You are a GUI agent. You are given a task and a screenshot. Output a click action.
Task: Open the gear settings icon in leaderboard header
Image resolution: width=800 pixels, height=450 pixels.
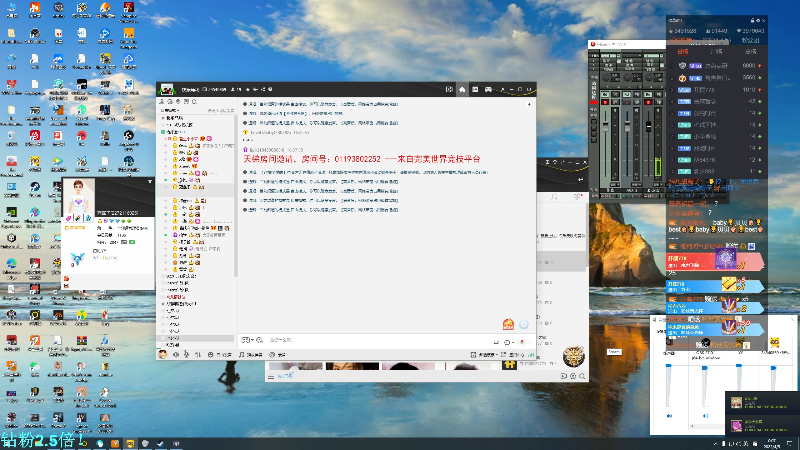click(758, 20)
